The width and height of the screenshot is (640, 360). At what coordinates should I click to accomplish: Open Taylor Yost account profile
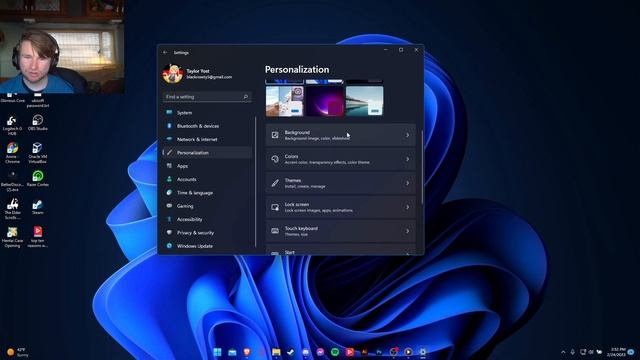click(x=198, y=74)
